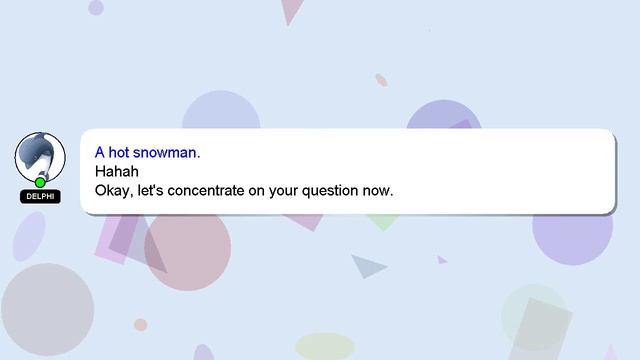Click the blue-gray triangle below the bubble

[367, 267]
